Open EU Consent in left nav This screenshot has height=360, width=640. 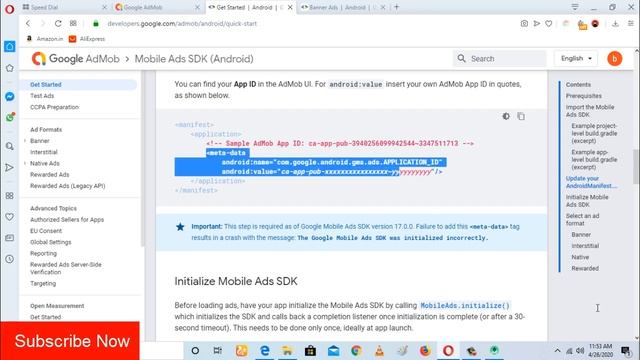[46, 231]
